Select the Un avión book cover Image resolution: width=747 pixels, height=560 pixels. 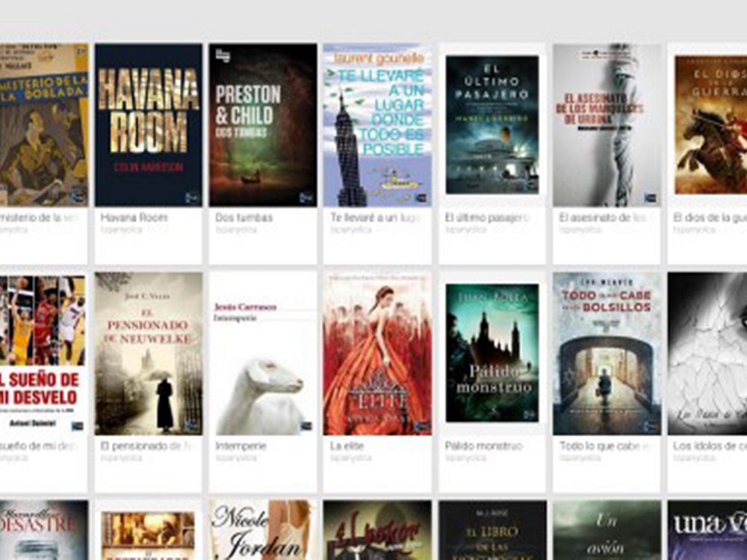click(607, 530)
